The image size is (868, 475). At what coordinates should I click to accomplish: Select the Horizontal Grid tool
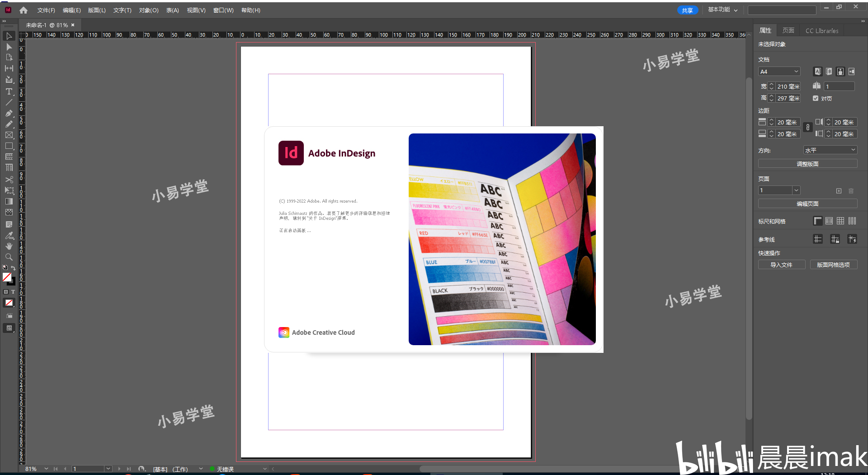point(9,157)
